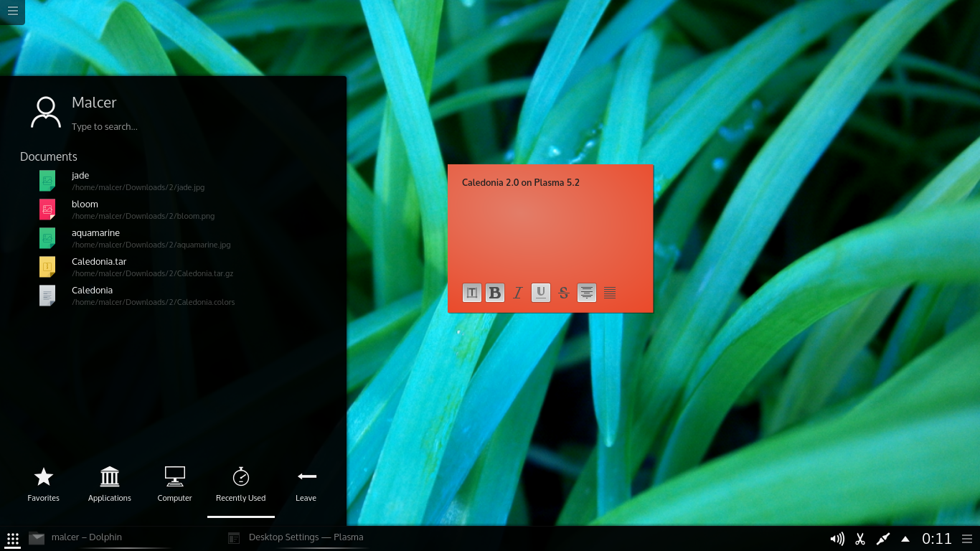This screenshot has width=980, height=551.
Task: Click the path /home/malcer/Downloads/2/bloom.png
Action: [x=143, y=216]
